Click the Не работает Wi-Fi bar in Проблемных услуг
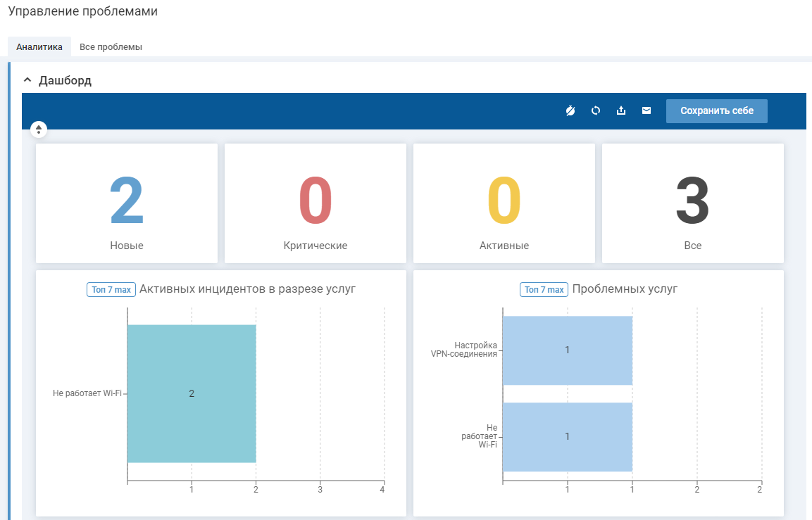The width and height of the screenshot is (812, 520). (x=567, y=436)
